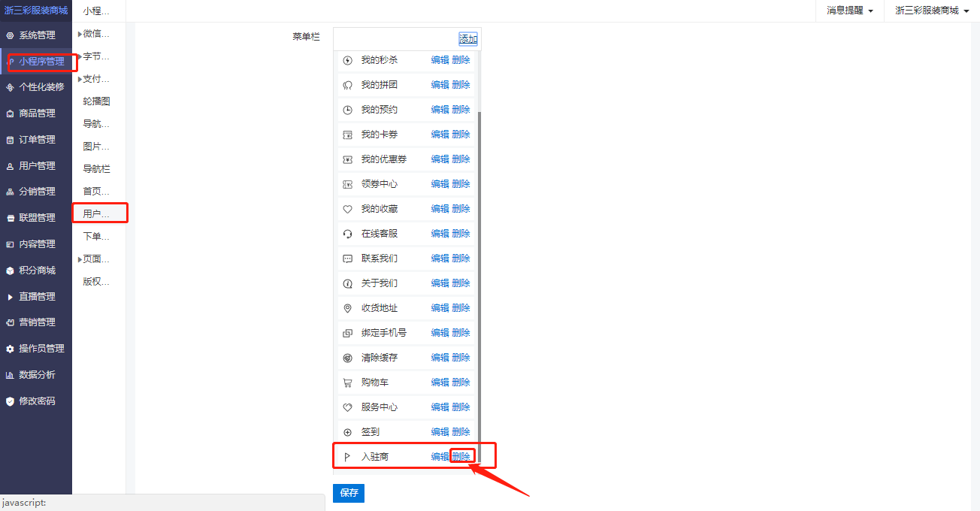
Task: Click the 浙三彩服装商城 logo title
Action: (x=36, y=11)
